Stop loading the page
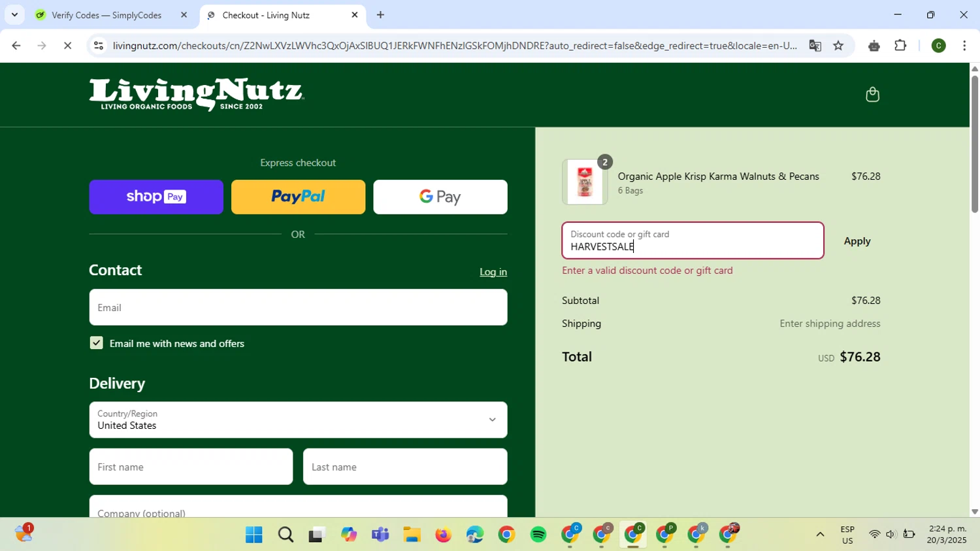 click(x=67, y=46)
